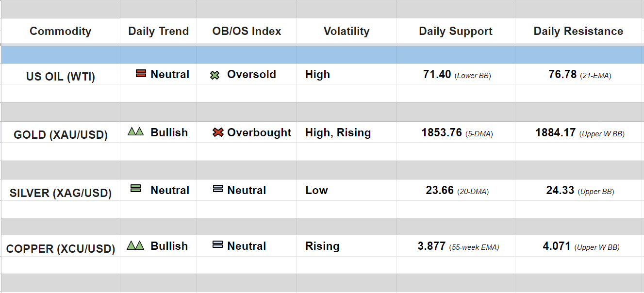Viewport: 644px width, 293px height.
Task: Click the Daily Resistance header
Action: (x=578, y=31)
